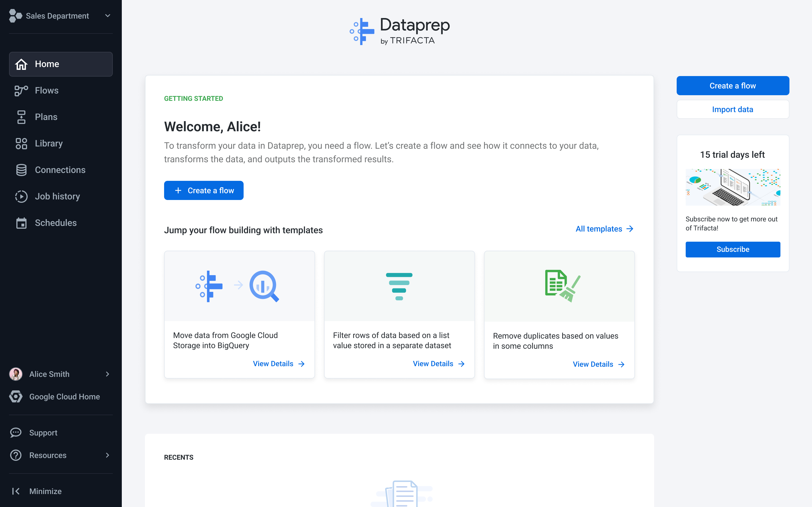Click the BigQuery template thumbnail
This screenshot has height=507, width=812.
pos(239,286)
